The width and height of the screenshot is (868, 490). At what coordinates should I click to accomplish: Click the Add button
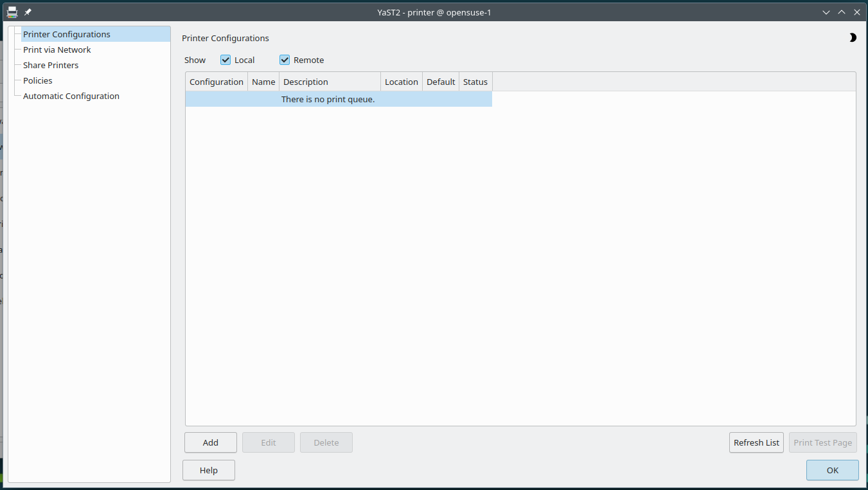click(x=211, y=442)
